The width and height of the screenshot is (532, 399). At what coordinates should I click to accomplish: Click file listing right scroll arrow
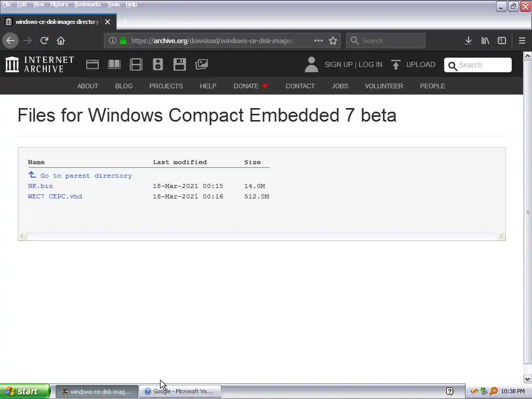coord(501,236)
